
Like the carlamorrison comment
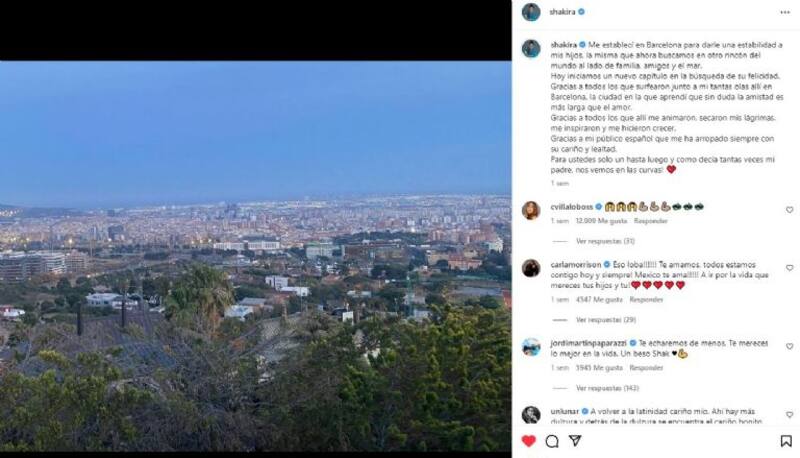coord(789,268)
